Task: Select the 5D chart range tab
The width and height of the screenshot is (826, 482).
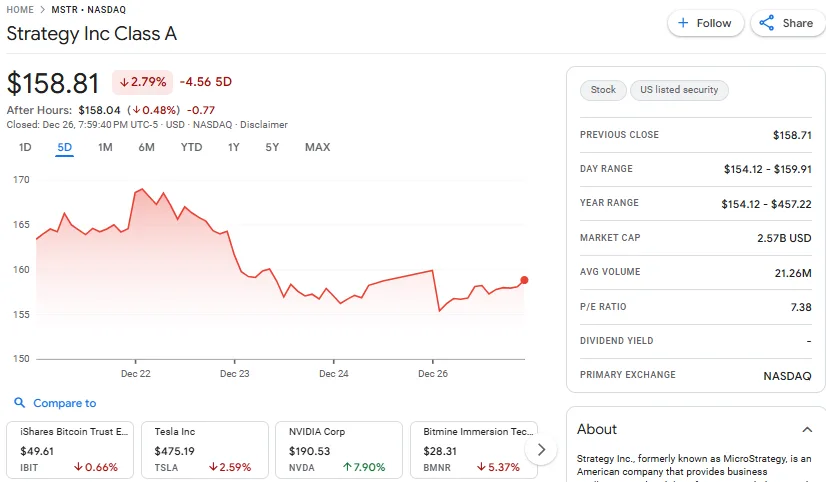Action: 65,147
